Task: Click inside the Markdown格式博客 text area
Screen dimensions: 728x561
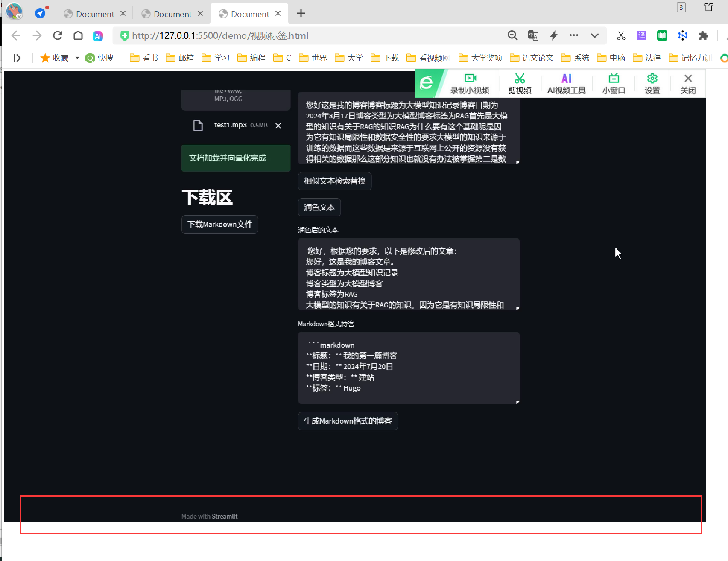Action: pyautogui.click(x=409, y=368)
